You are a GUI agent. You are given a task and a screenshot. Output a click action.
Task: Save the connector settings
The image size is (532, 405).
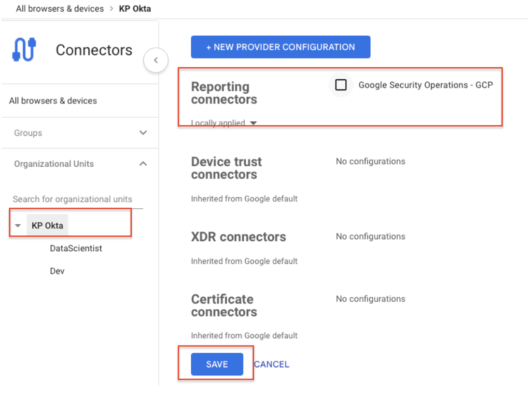tap(216, 364)
